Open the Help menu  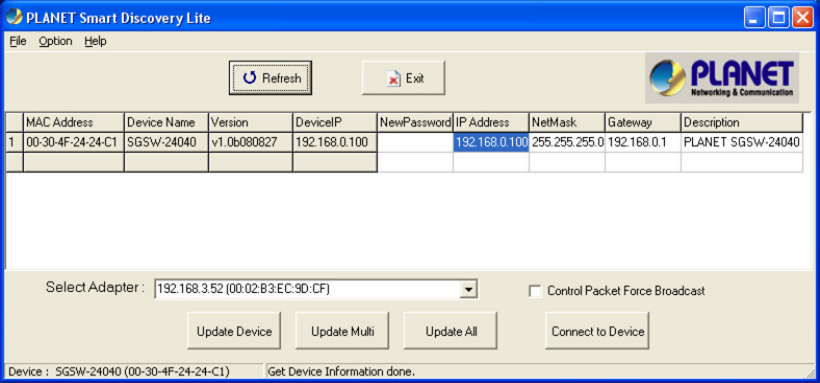coord(95,41)
